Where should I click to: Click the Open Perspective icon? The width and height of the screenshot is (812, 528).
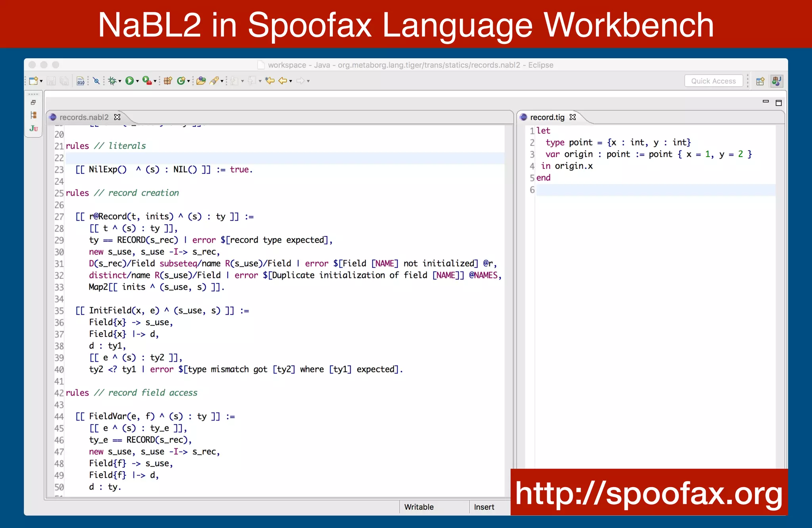[760, 81]
